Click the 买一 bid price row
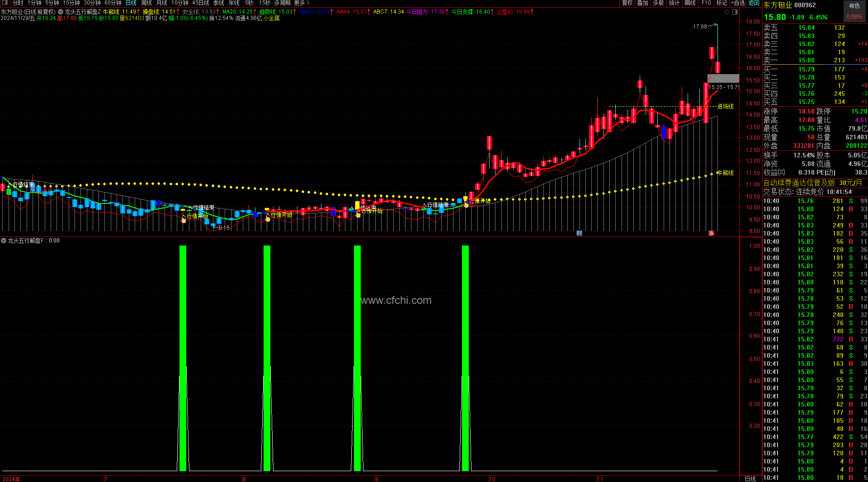Viewport: 868px width, 482px height. point(815,69)
